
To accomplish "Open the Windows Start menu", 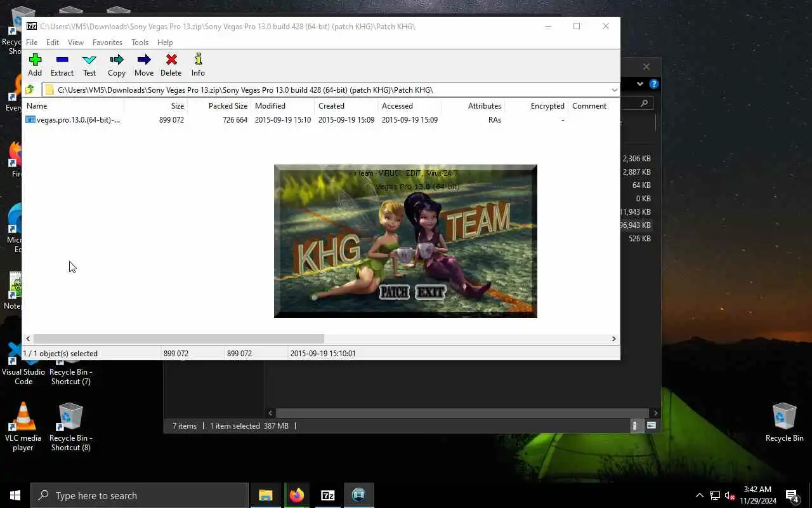I will click(x=15, y=495).
